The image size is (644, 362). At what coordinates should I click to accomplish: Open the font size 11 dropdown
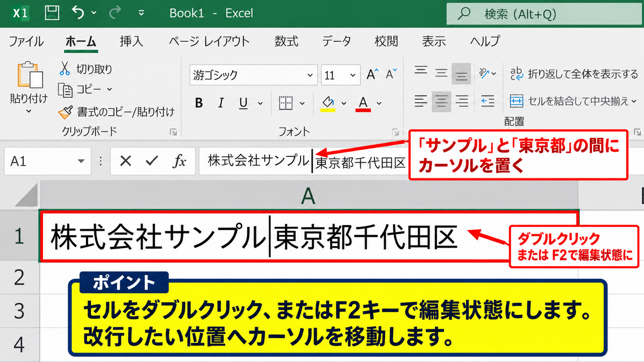click(x=352, y=75)
